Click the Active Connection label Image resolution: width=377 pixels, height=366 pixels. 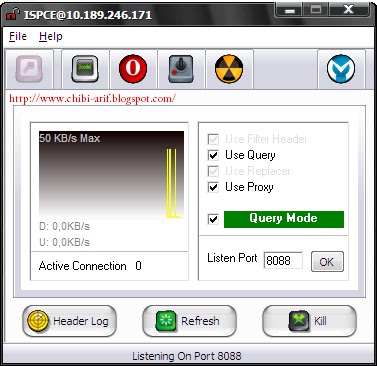82,266
